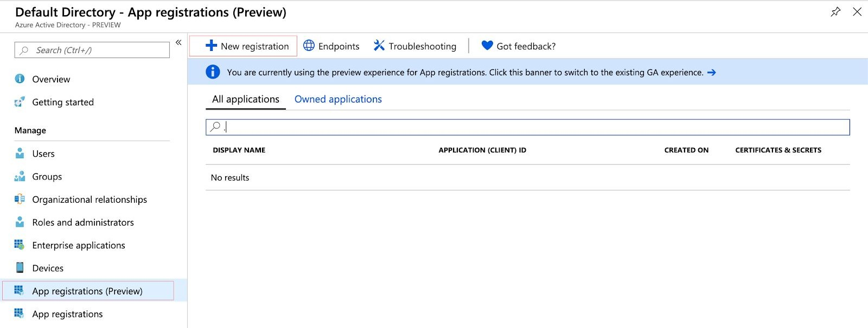Click the magnifier in applications filter box
Image resolution: width=868 pixels, height=328 pixels.
point(215,126)
